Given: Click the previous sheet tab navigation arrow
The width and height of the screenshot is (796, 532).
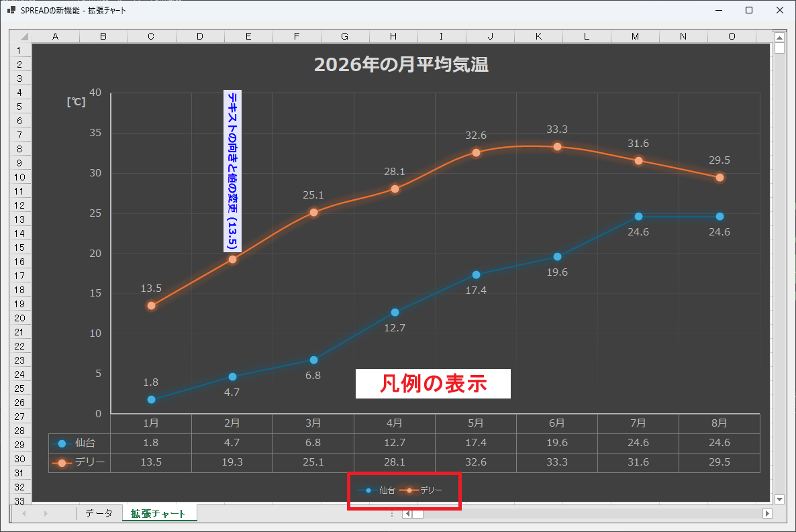Looking at the screenshot, I should pyautogui.click(x=24, y=514).
